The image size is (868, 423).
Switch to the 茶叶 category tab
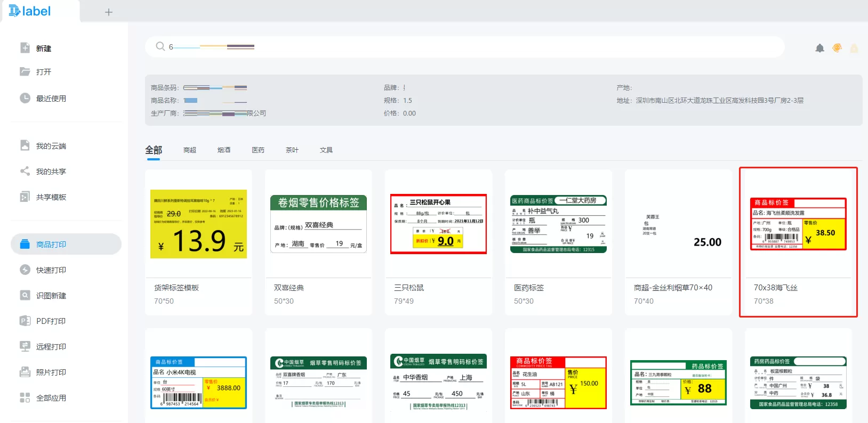click(x=292, y=150)
